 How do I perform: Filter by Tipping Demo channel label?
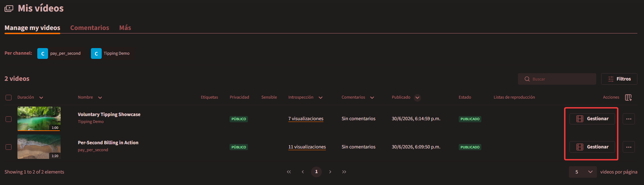click(x=117, y=53)
